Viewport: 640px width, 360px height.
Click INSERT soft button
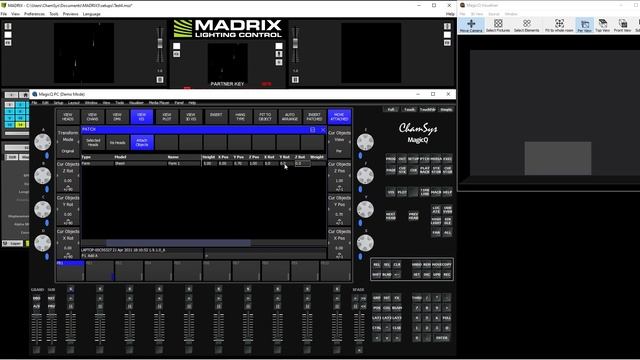point(216,117)
